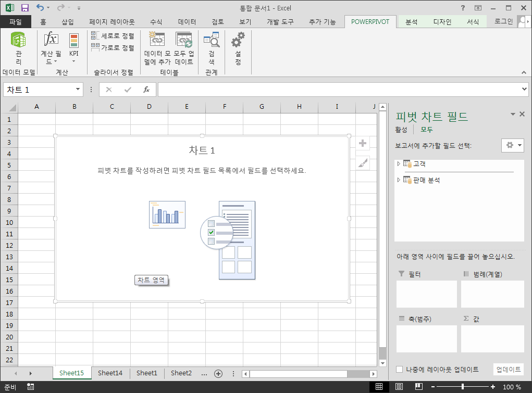The width and height of the screenshot is (532, 393).
Task: Expand the 고객 table in field list
Action: [x=399, y=164]
